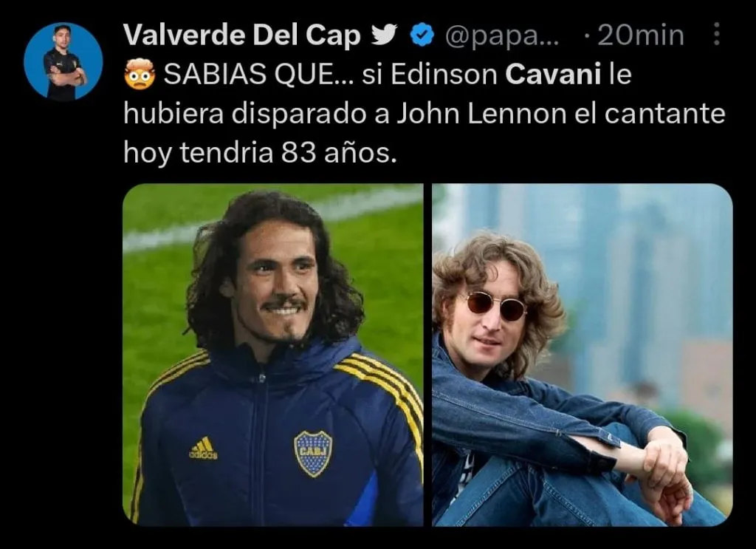
Task: Click the SABIAS QUE... opening text
Action: click(258, 75)
